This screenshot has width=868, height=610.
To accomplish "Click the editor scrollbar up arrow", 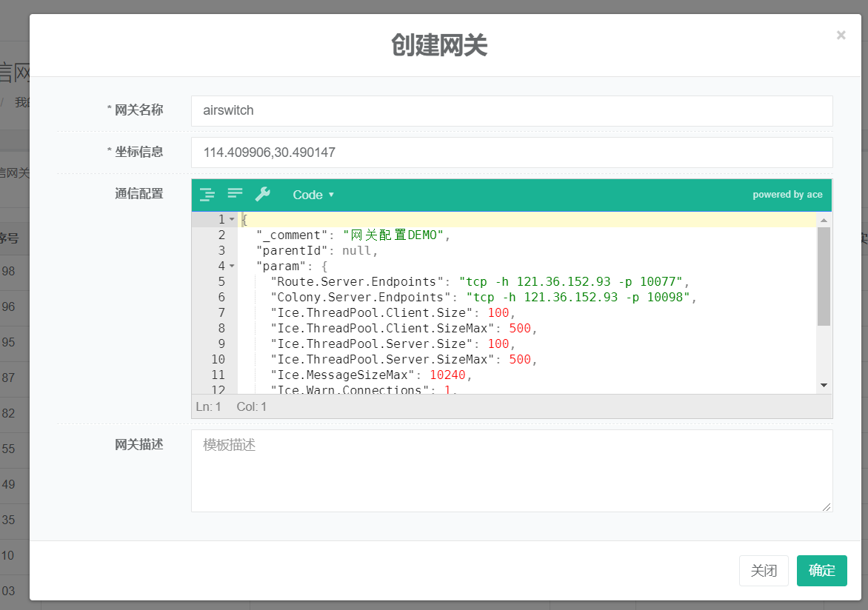I will coord(824,220).
